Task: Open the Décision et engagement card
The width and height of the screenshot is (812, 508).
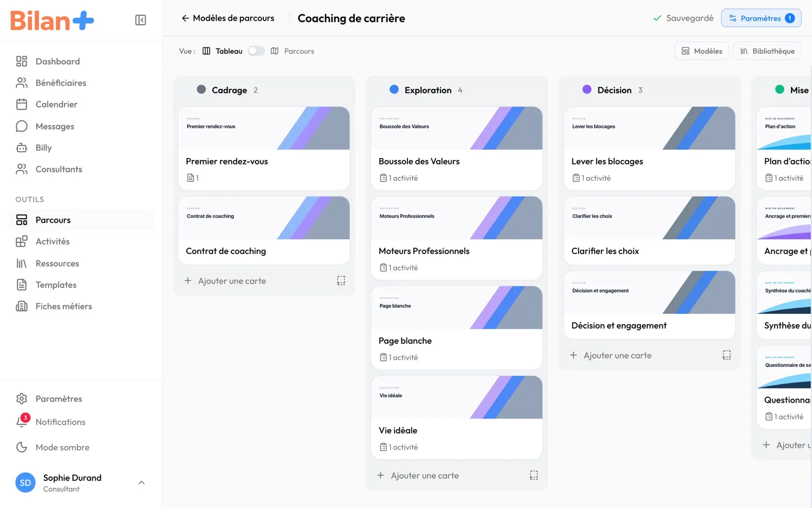Action: tap(650, 305)
